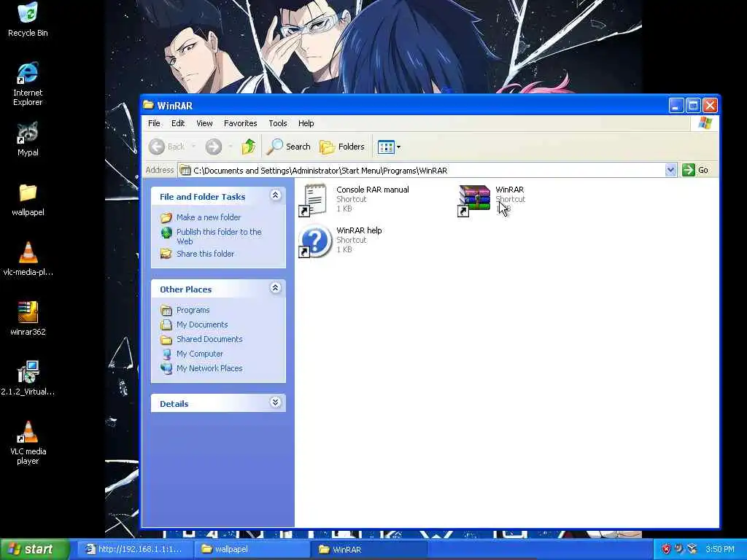Click into the Address path field

pyautogui.click(x=422, y=170)
